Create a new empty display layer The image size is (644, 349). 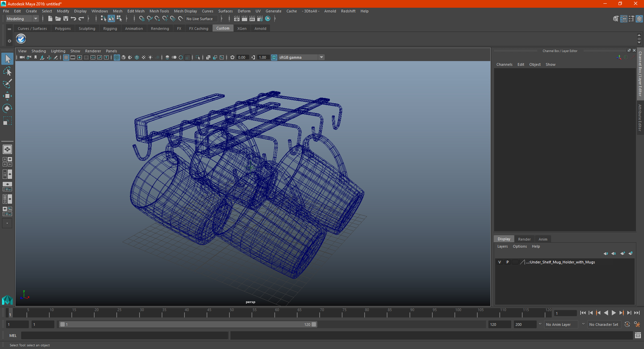pyautogui.click(x=623, y=253)
